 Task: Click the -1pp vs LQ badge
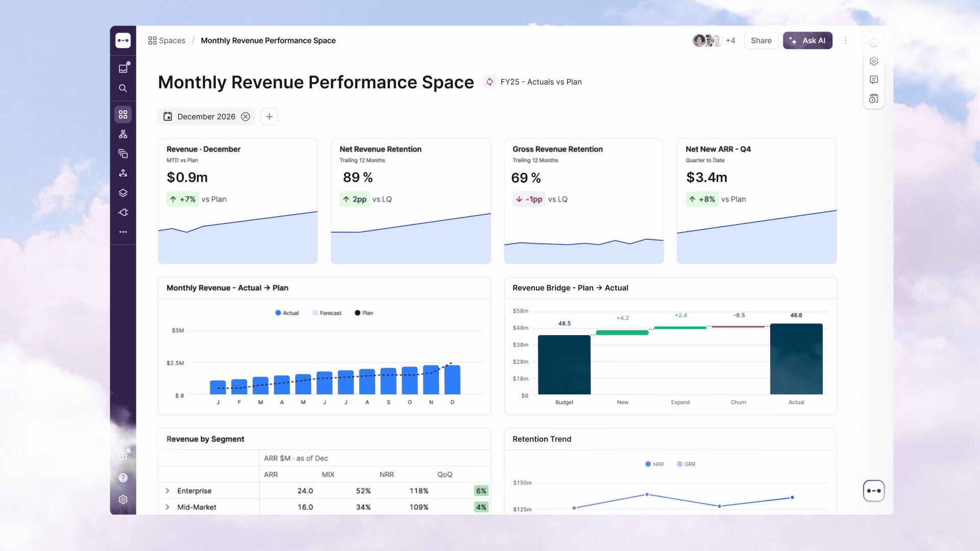click(x=529, y=199)
